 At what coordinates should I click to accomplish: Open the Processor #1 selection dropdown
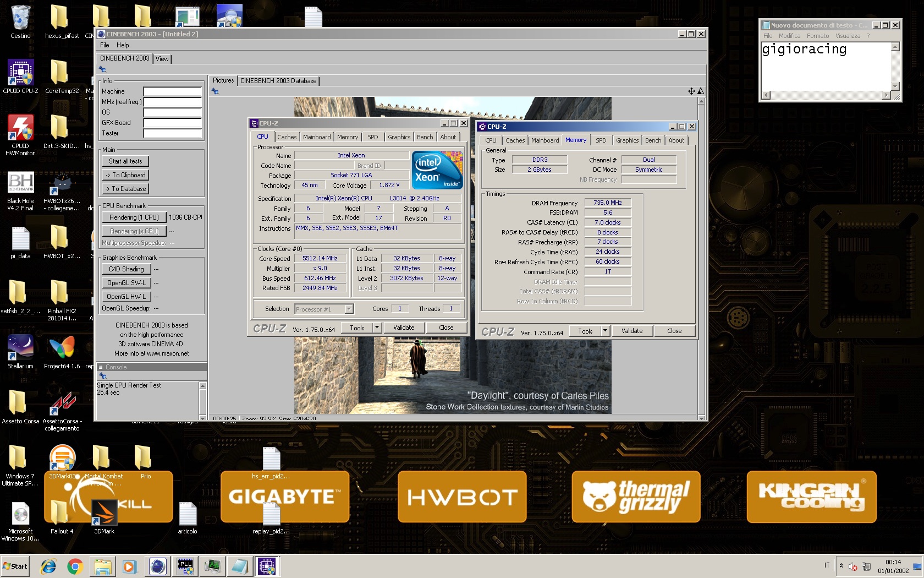(x=349, y=309)
